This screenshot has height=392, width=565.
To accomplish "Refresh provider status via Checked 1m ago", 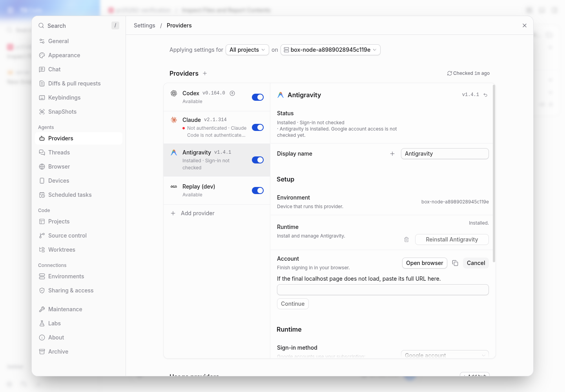I will (x=468, y=73).
